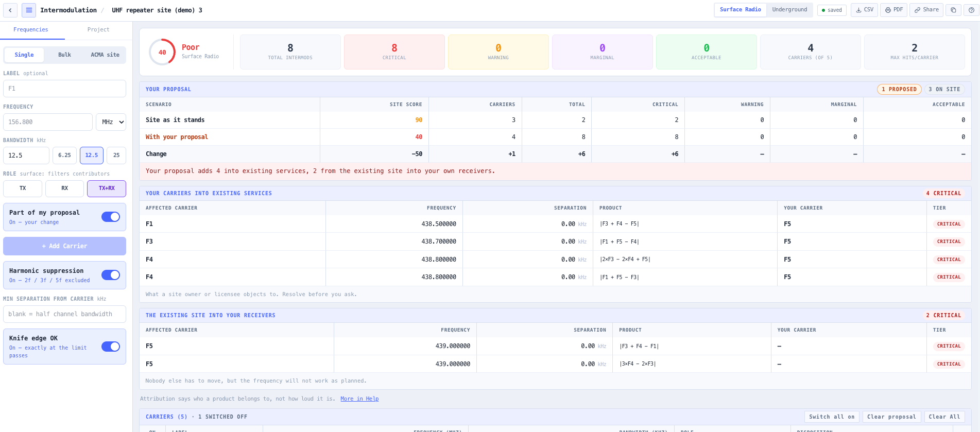Click the Label input field
The image size is (980, 432).
(64, 89)
